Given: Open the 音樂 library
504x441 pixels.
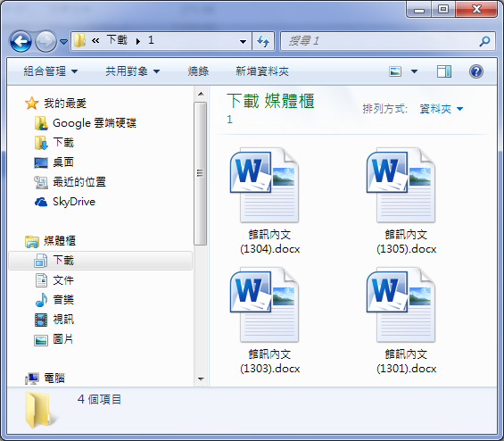Looking at the screenshot, I should [63, 299].
